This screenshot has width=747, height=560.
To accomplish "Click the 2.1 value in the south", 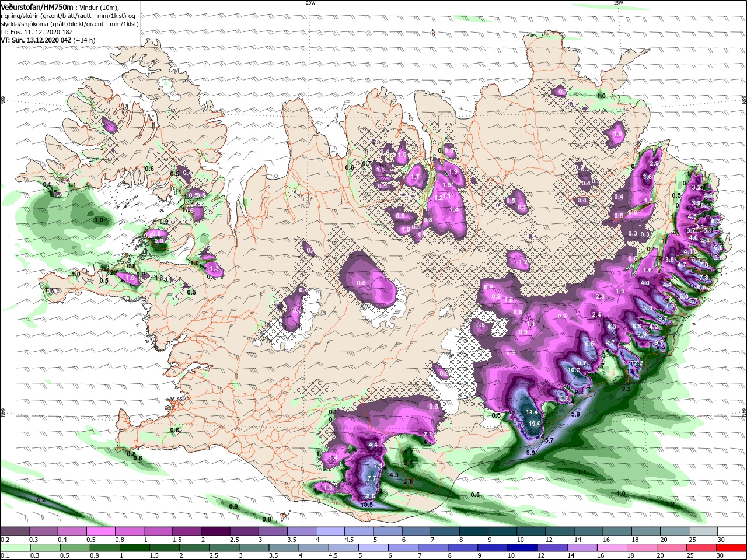I will [428, 434].
